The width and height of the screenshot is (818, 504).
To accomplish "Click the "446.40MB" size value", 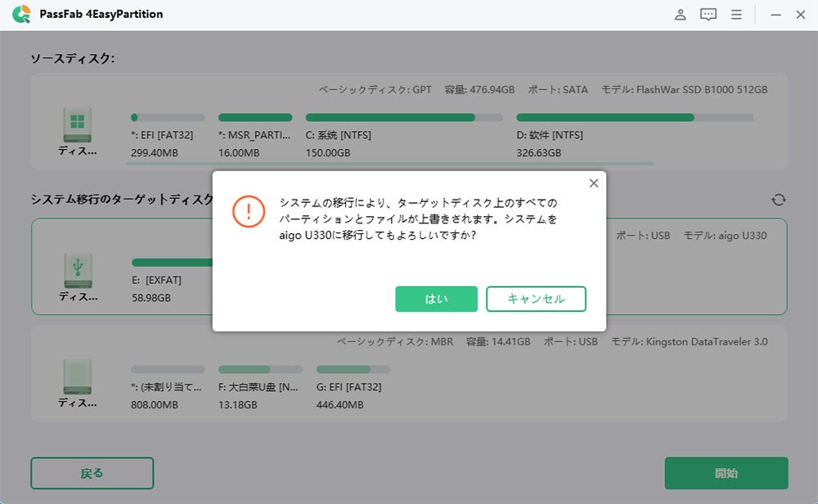I will [339, 405].
